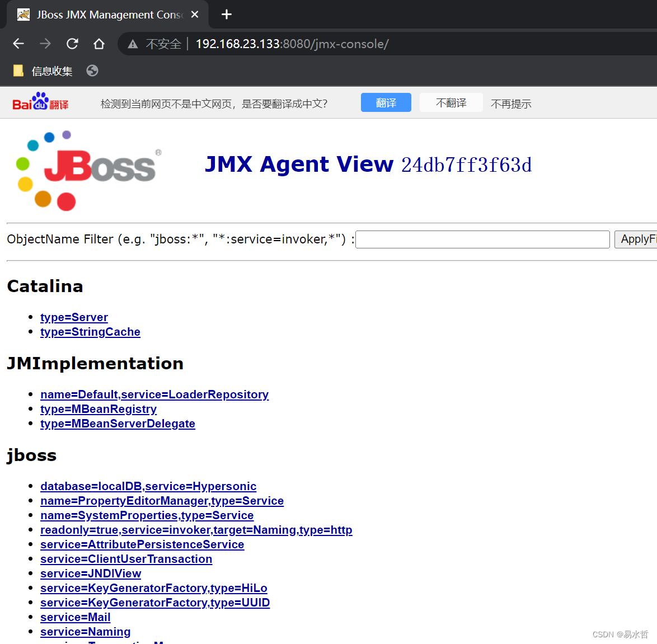This screenshot has width=657, height=644.
Task: Choose 不翻译 to skip translation
Action: click(451, 102)
